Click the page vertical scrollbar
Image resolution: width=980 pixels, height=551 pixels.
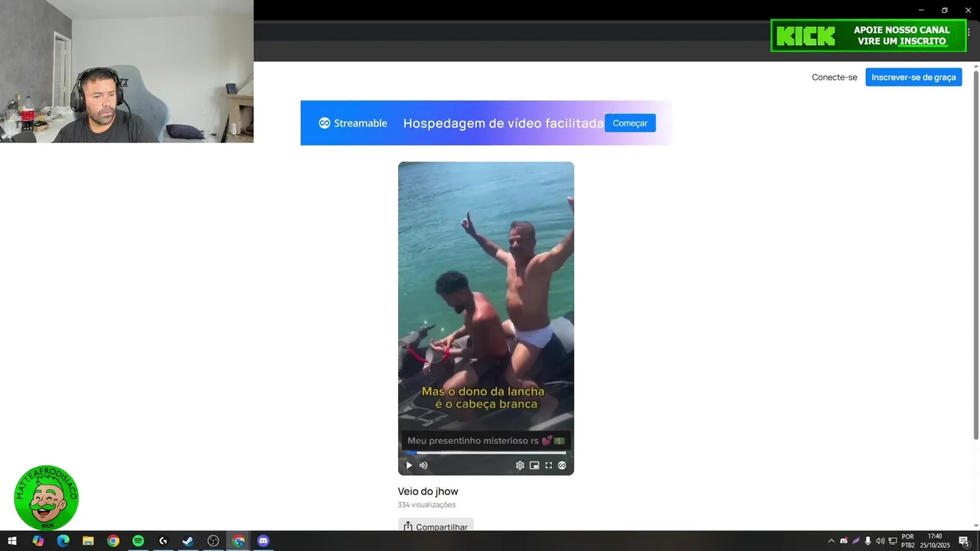click(x=975, y=255)
